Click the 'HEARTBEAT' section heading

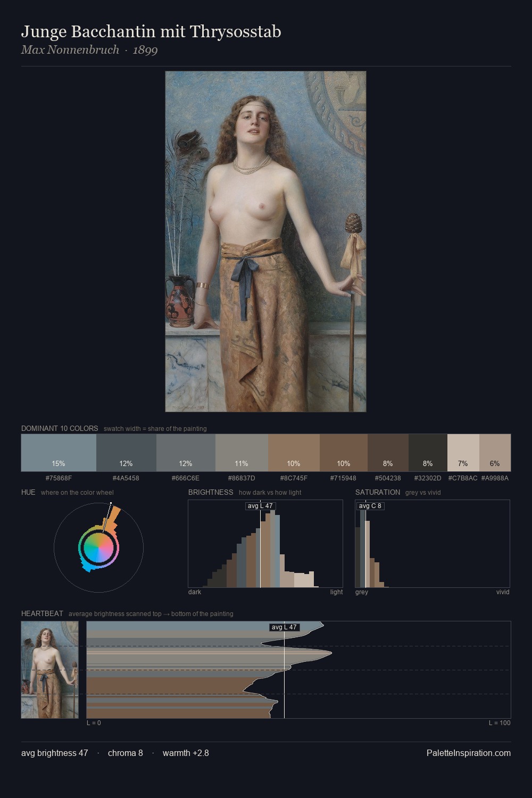tap(42, 613)
